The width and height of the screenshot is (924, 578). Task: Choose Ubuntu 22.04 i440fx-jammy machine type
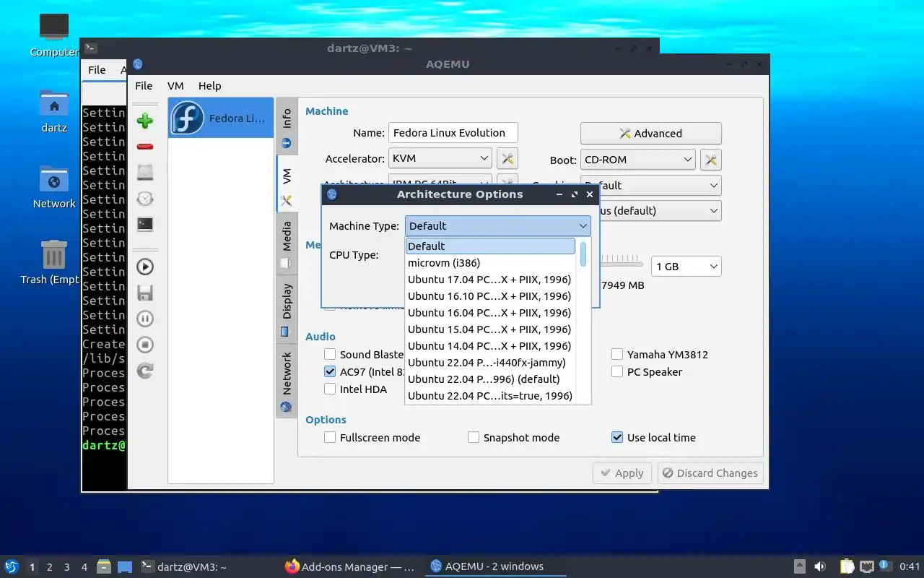click(490, 362)
